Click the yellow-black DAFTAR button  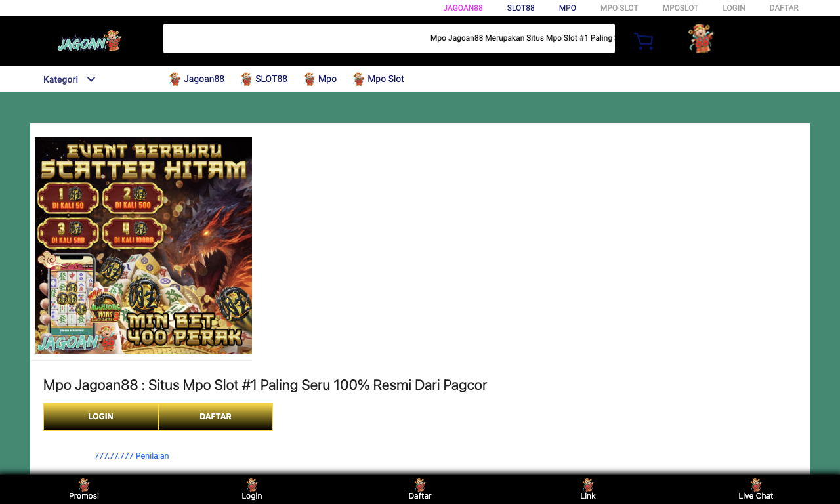tap(215, 417)
